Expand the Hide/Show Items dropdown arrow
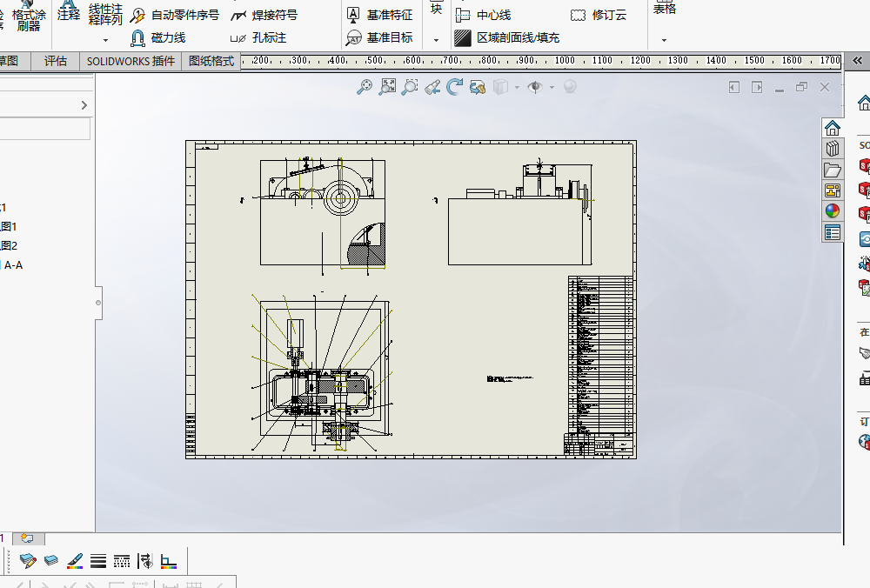 point(552,88)
